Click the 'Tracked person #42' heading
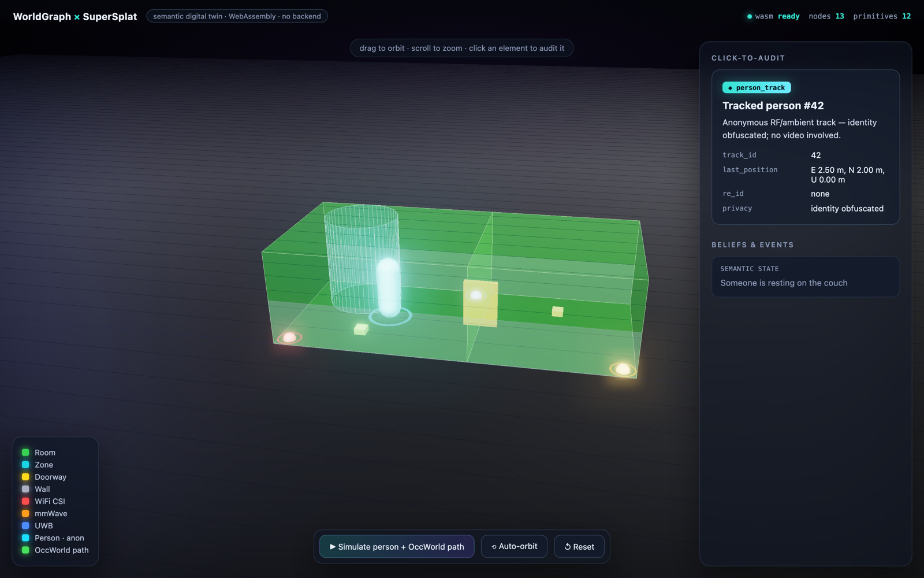This screenshot has width=924, height=578. tap(773, 106)
